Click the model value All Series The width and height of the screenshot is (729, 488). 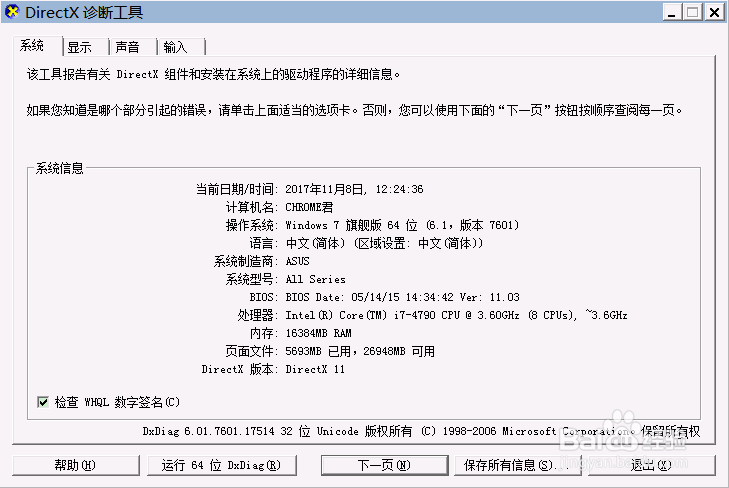tap(316, 279)
